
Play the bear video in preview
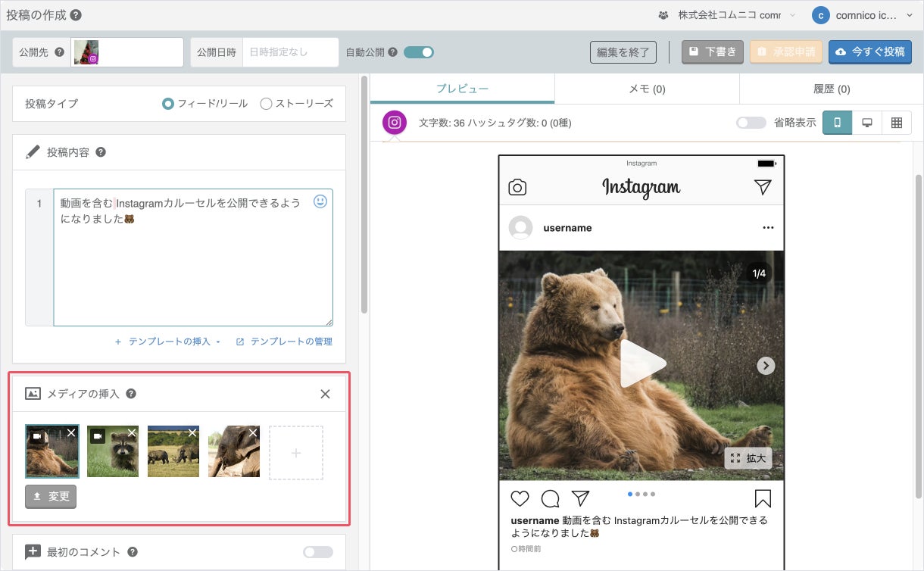642,364
